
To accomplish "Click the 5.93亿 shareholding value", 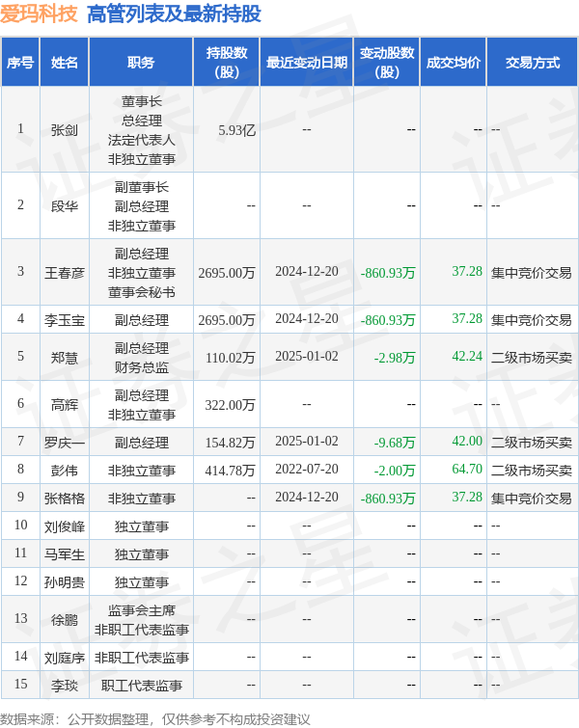I will pos(237,130).
